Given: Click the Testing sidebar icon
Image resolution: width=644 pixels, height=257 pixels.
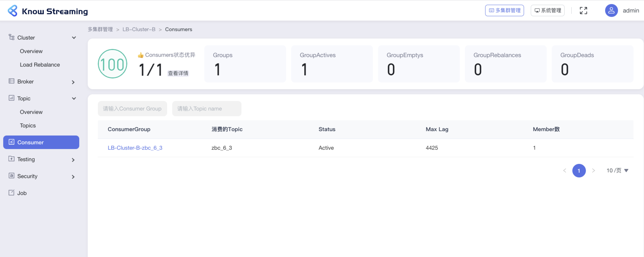Looking at the screenshot, I should (x=11, y=159).
